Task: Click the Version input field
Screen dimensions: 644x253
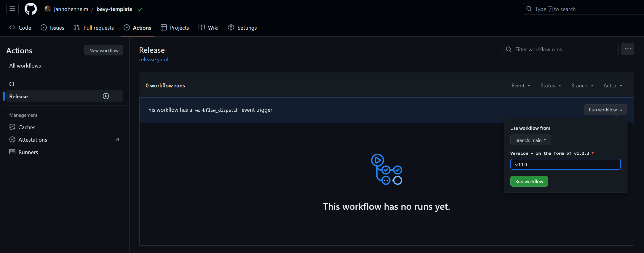Action: point(565,164)
